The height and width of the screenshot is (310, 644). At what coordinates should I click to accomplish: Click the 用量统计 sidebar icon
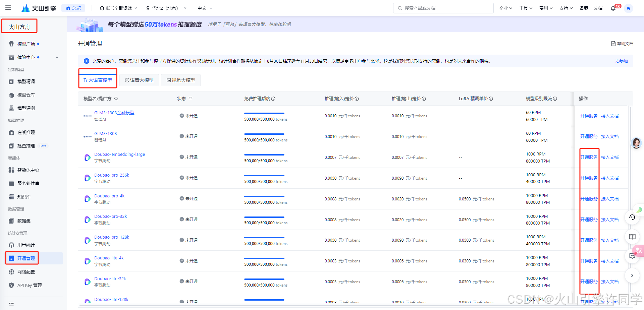11,245
